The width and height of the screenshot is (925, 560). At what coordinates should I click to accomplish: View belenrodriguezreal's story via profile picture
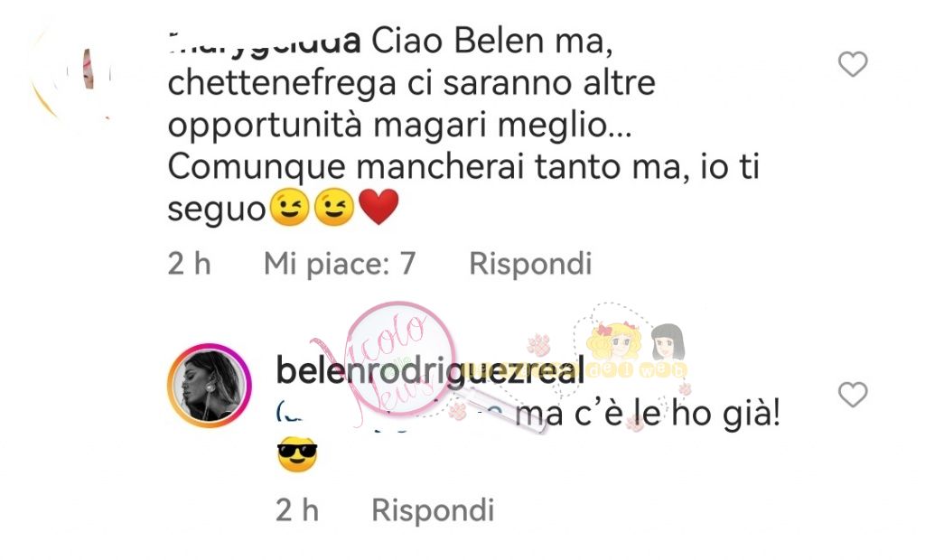pos(210,386)
